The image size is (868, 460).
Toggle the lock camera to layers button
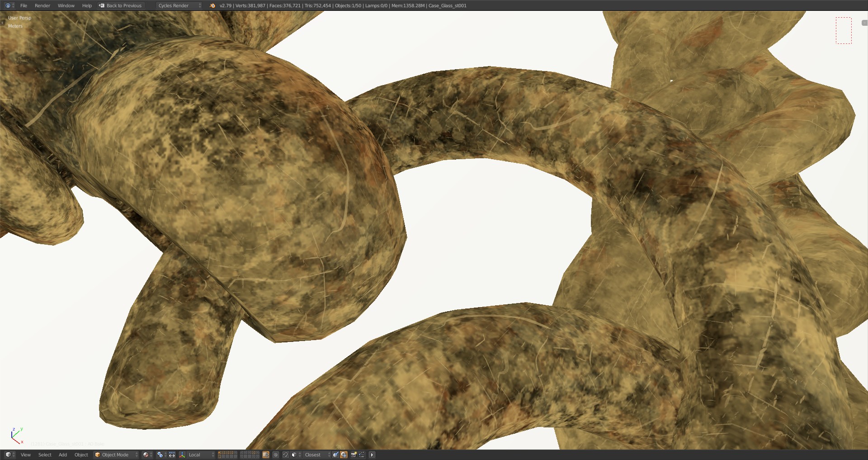tap(266, 455)
